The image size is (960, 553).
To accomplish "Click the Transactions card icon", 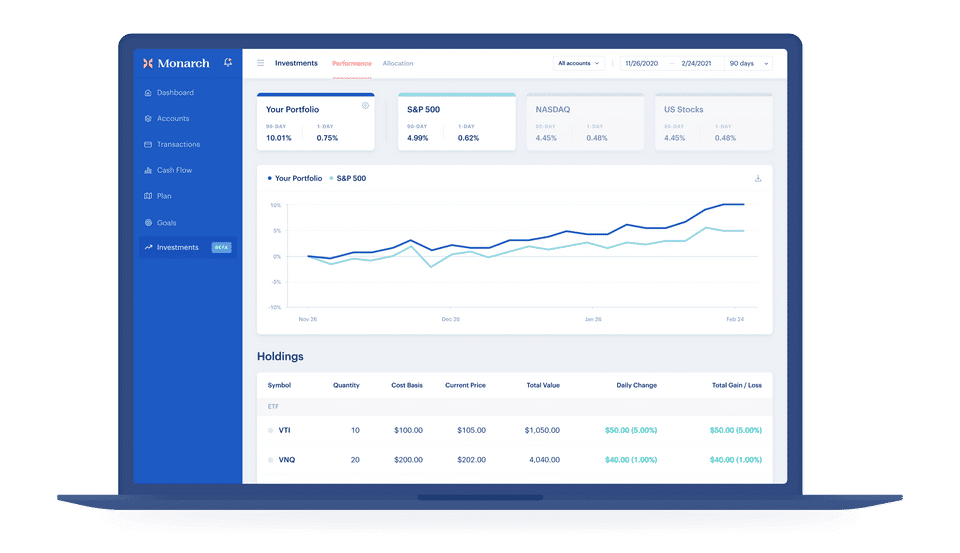I will click(x=148, y=145).
